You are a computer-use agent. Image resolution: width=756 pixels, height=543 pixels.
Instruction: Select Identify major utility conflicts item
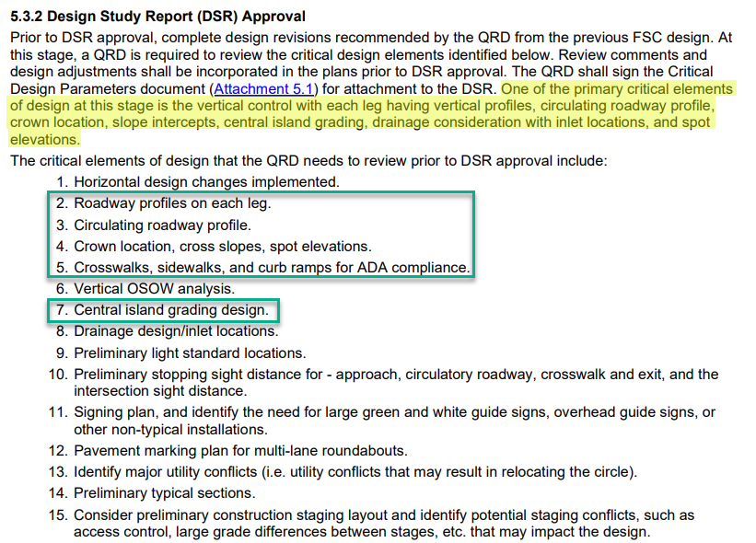(x=355, y=472)
